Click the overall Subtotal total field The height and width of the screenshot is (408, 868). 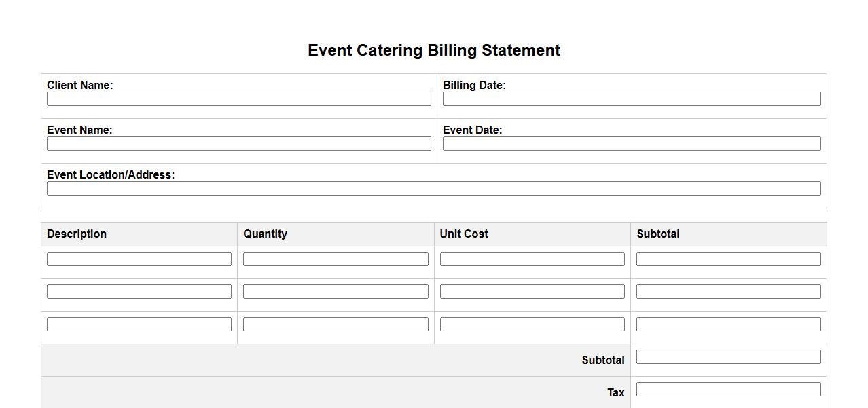728,357
